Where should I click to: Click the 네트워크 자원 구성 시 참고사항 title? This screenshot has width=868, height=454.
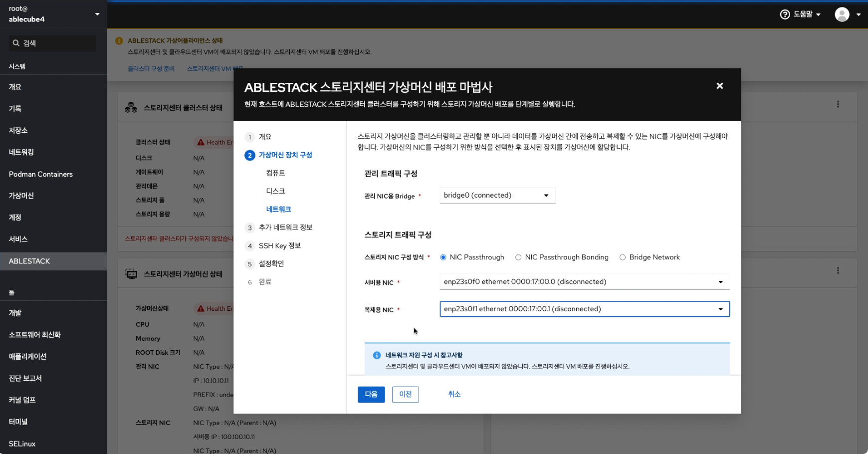(x=424, y=355)
